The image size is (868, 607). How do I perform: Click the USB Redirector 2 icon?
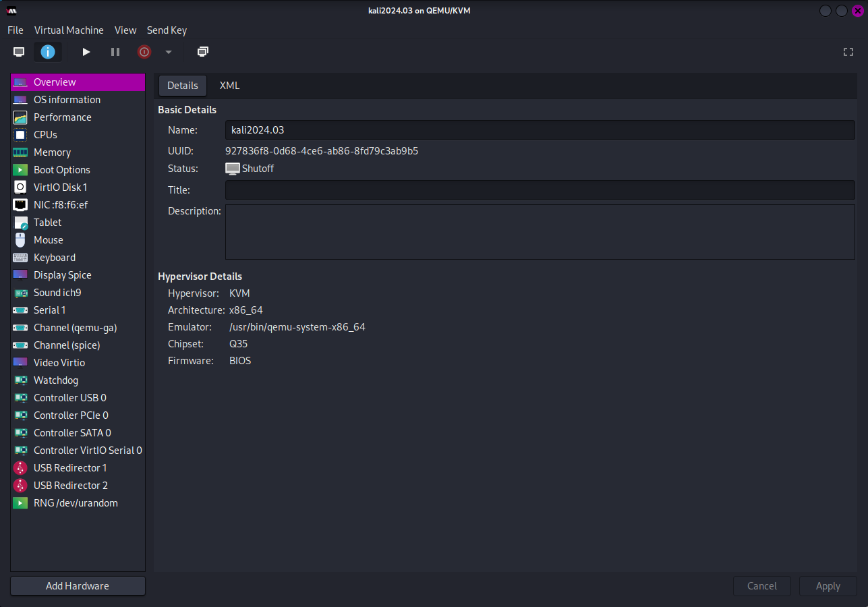coord(20,486)
